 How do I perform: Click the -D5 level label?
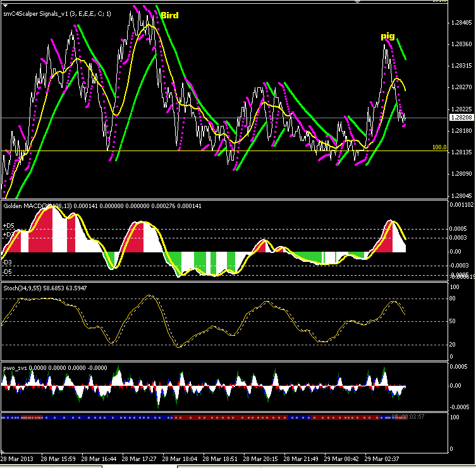[x=7, y=272]
